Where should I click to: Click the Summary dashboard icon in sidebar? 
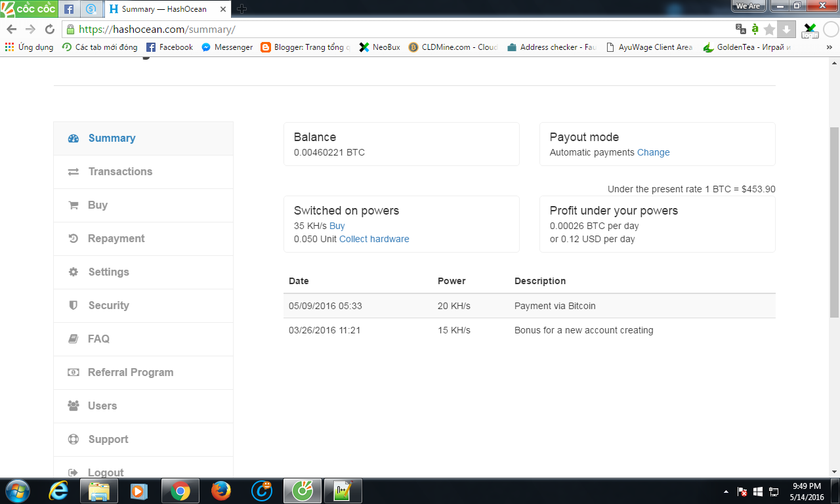pyautogui.click(x=73, y=138)
